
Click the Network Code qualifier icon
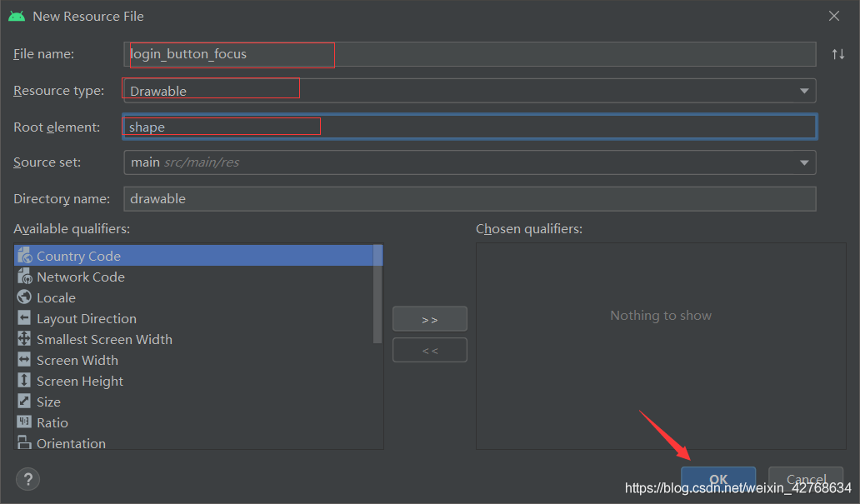point(24,277)
